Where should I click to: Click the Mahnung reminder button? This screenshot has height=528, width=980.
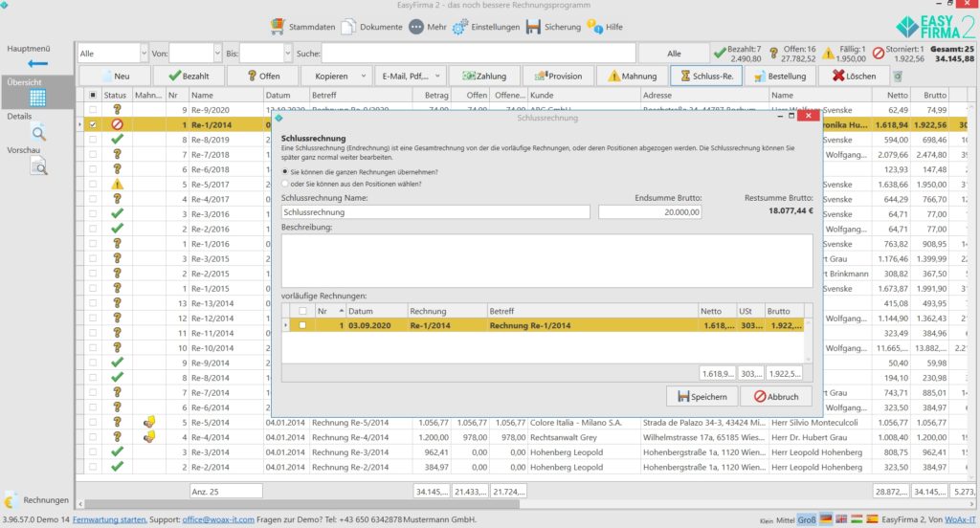(633, 76)
